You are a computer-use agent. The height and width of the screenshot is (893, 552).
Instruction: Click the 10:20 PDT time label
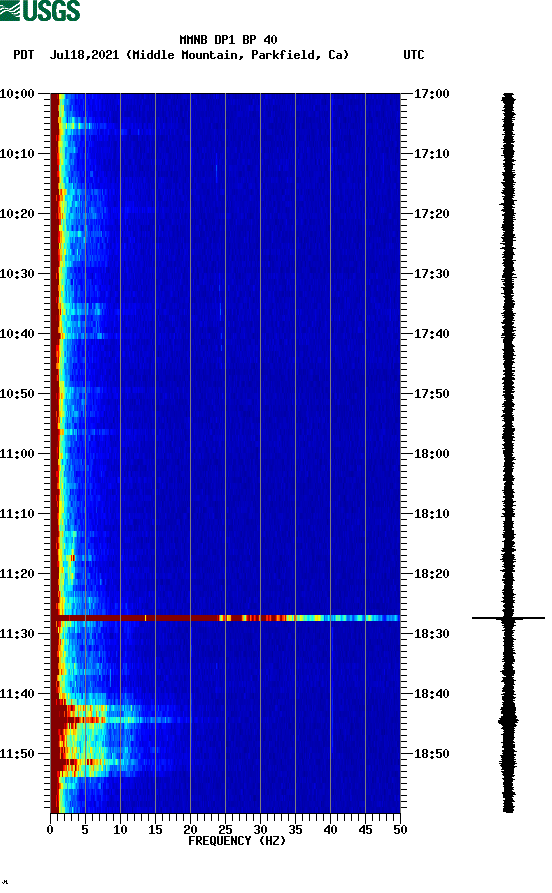[x=17, y=214]
